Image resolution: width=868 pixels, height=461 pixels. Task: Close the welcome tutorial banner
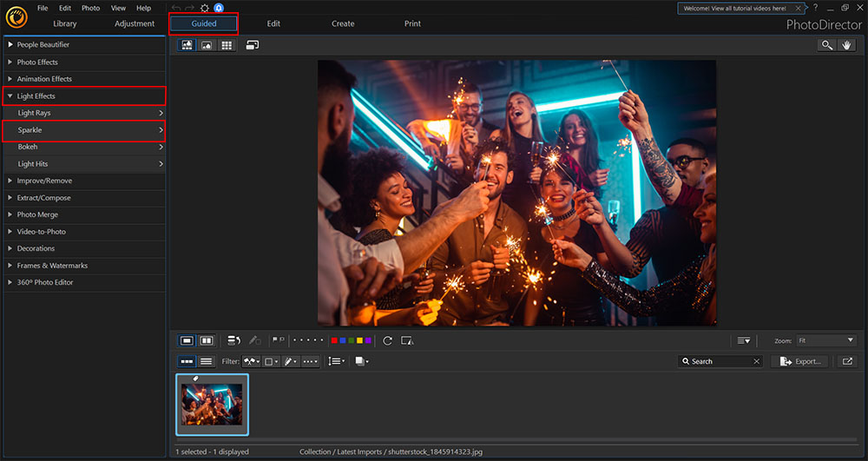pyautogui.click(x=798, y=9)
